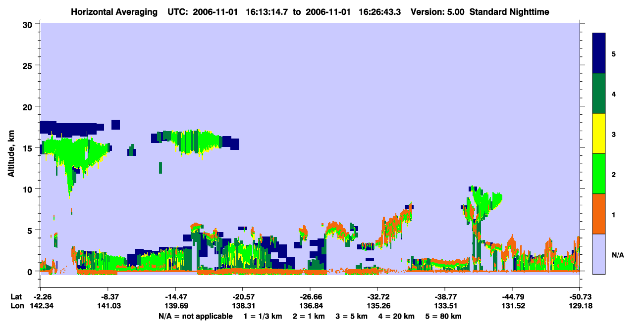Click the 'Lat' row label
This screenshot has width=644, height=330.
tap(17, 297)
